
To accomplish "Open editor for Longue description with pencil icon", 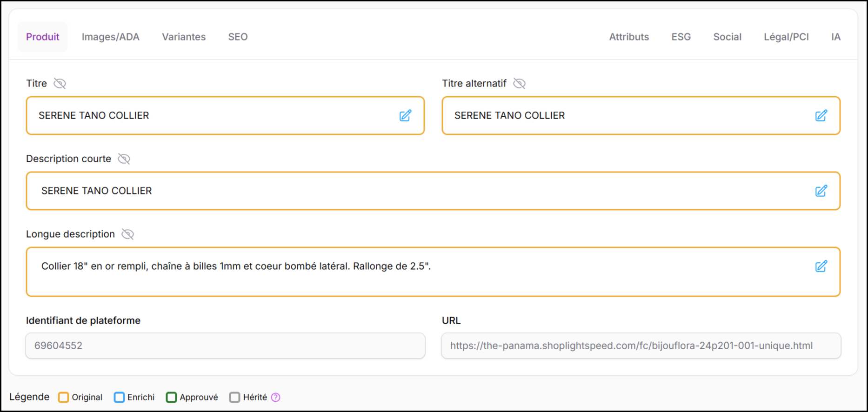I will (821, 266).
